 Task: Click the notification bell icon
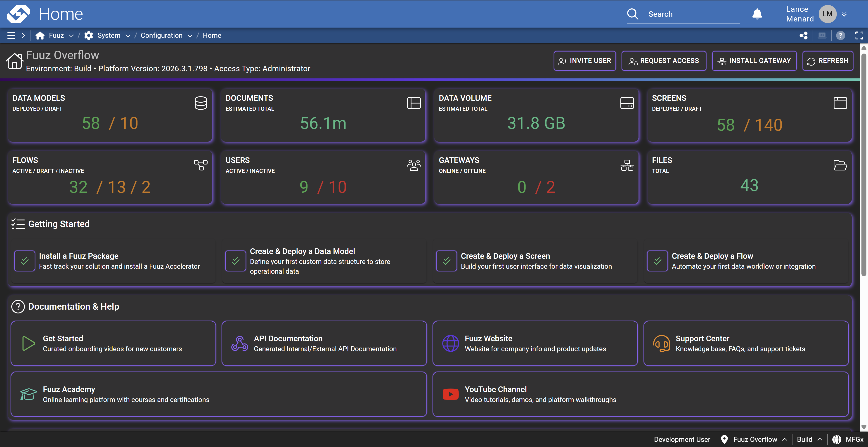pos(757,14)
